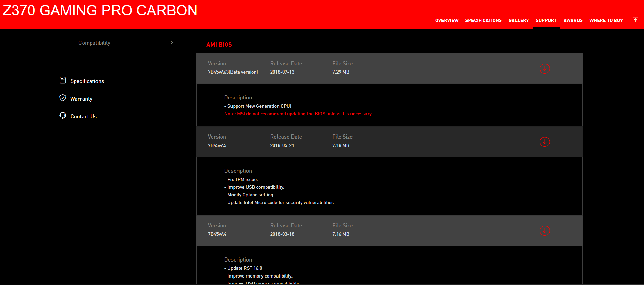
Task: Click the Warranty shield icon
Action: point(63,98)
